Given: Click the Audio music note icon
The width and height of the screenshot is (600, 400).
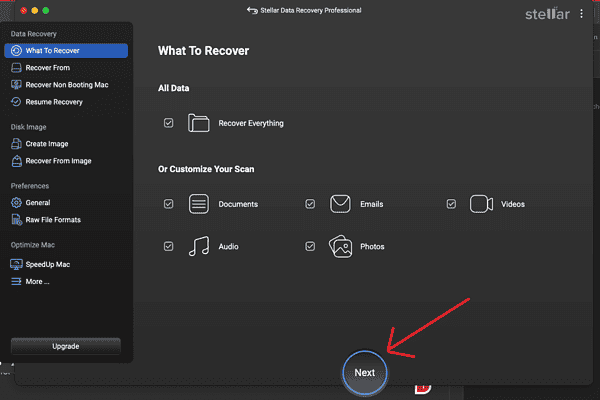Looking at the screenshot, I should [198, 246].
